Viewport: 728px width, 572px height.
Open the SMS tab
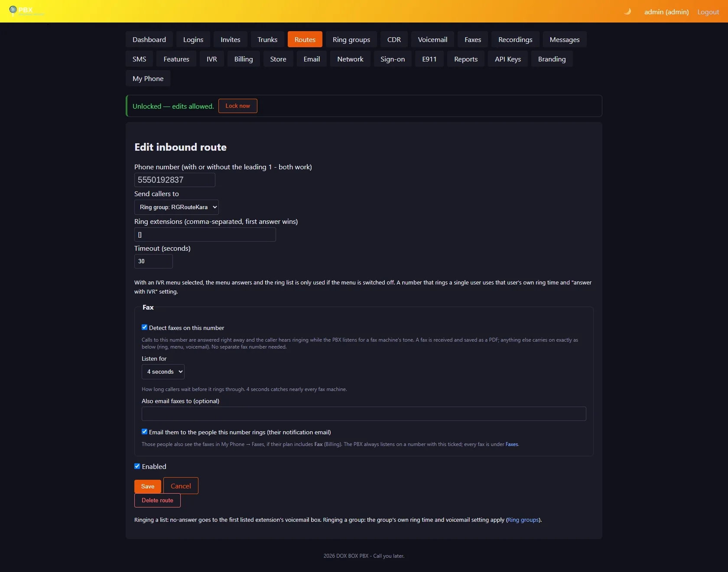coord(140,59)
